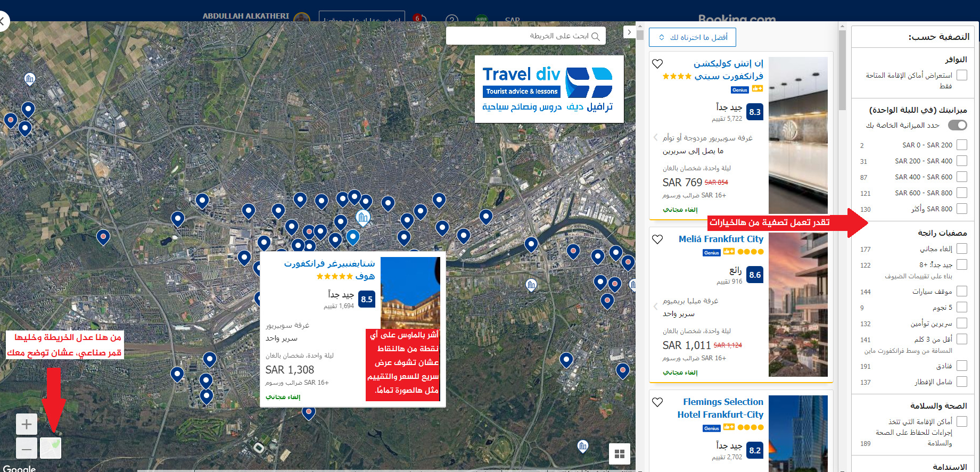Zoom out the map with minus button

(x=27, y=449)
